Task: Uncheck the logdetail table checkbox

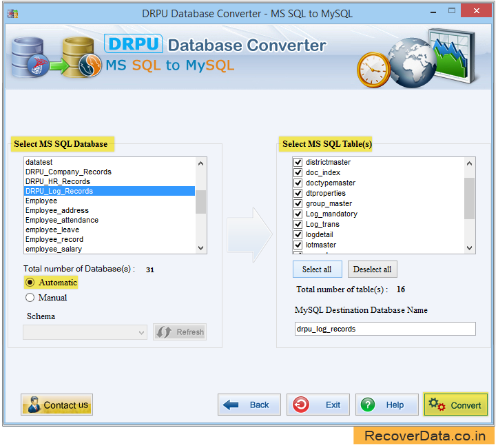Action: point(298,235)
